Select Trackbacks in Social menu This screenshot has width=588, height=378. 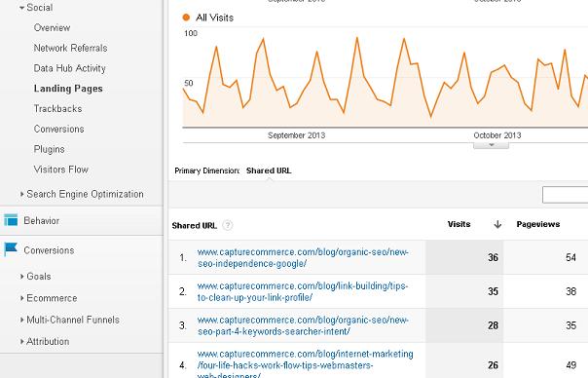[x=57, y=109]
